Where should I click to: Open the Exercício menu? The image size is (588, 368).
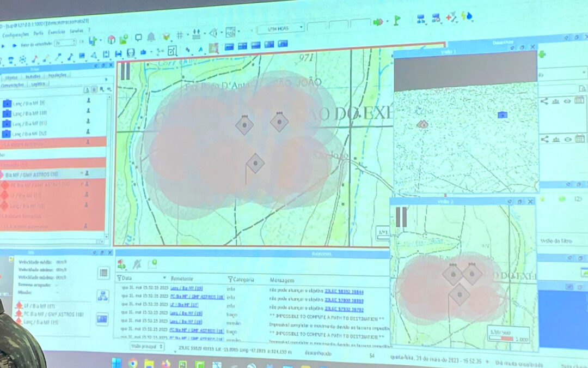tap(56, 33)
